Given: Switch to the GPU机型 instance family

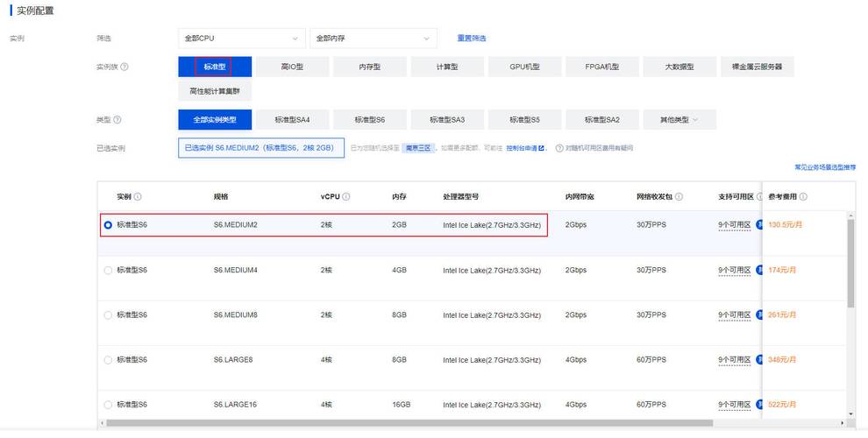Looking at the screenshot, I should [x=524, y=67].
